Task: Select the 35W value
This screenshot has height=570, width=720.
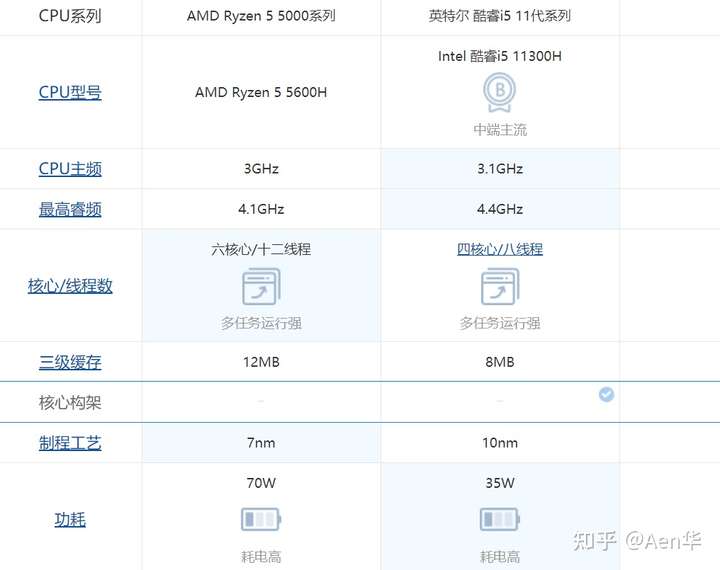Action: (500, 483)
